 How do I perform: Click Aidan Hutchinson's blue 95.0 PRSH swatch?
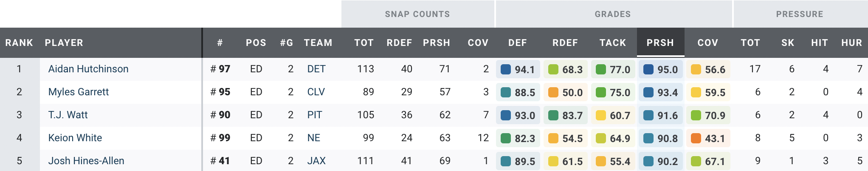pyautogui.click(x=648, y=69)
